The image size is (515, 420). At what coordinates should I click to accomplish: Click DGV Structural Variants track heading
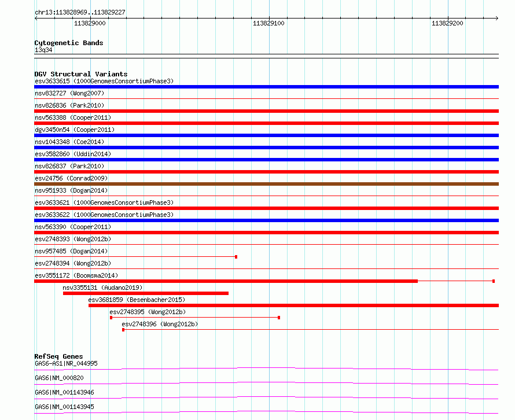click(81, 74)
